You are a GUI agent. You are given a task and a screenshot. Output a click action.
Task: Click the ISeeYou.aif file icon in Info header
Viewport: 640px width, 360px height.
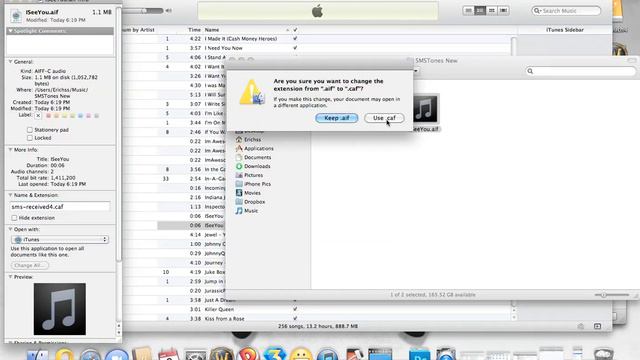(x=16, y=16)
